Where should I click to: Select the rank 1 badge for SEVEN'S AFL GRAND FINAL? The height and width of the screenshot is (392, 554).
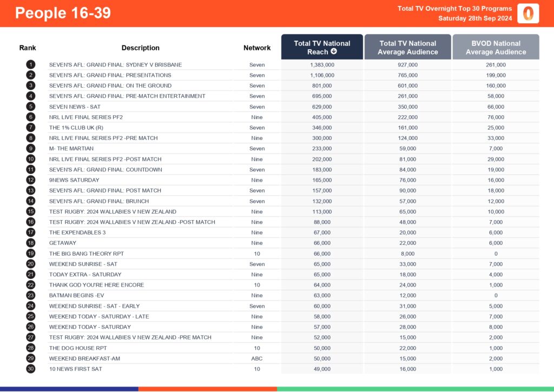[31, 64]
